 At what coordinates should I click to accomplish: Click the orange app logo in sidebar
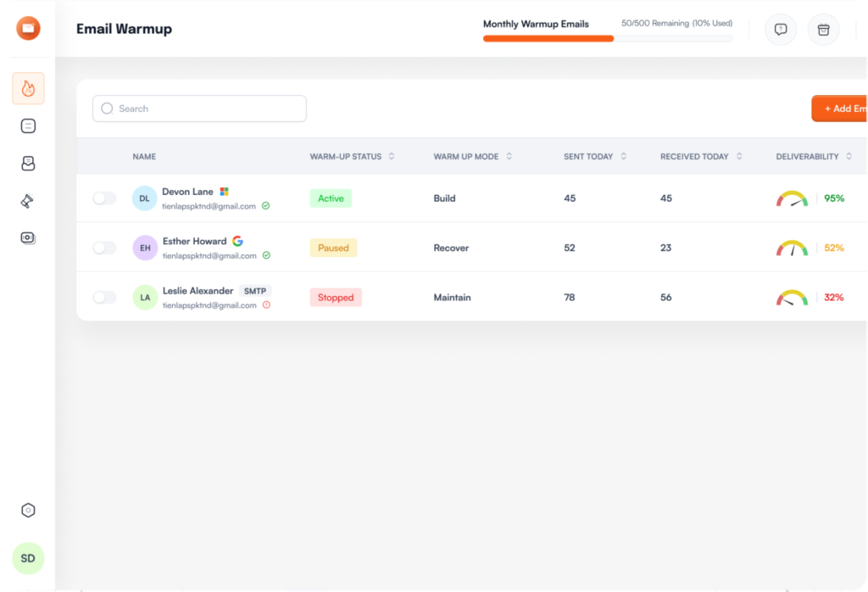tap(28, 28)
